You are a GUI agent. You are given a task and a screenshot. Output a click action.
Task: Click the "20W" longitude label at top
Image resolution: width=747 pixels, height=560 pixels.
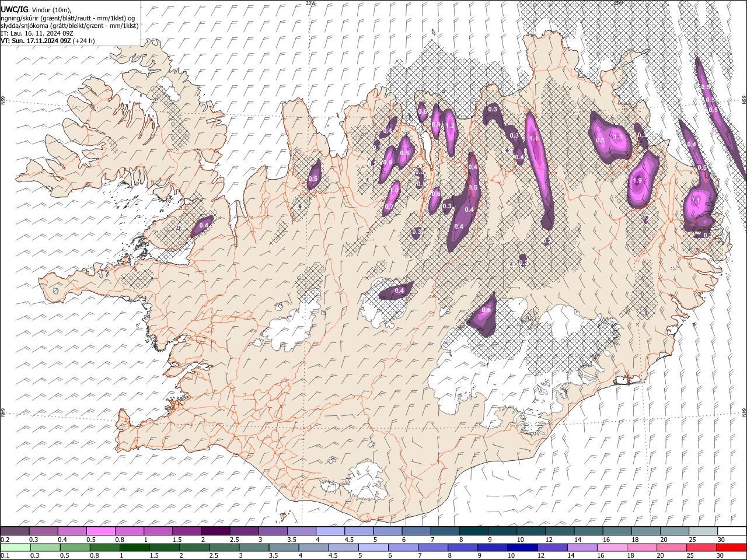(310, 3)
